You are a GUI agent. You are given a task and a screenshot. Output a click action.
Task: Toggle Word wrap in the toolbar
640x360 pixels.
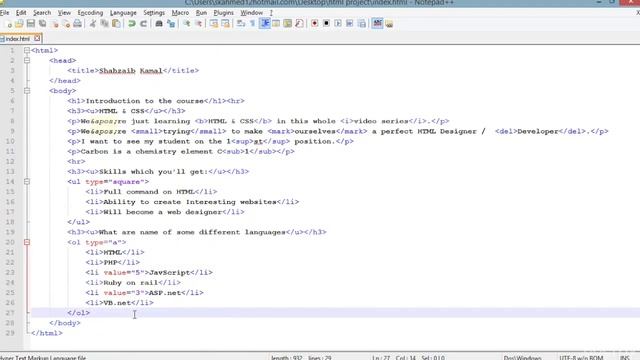point(241,24)
